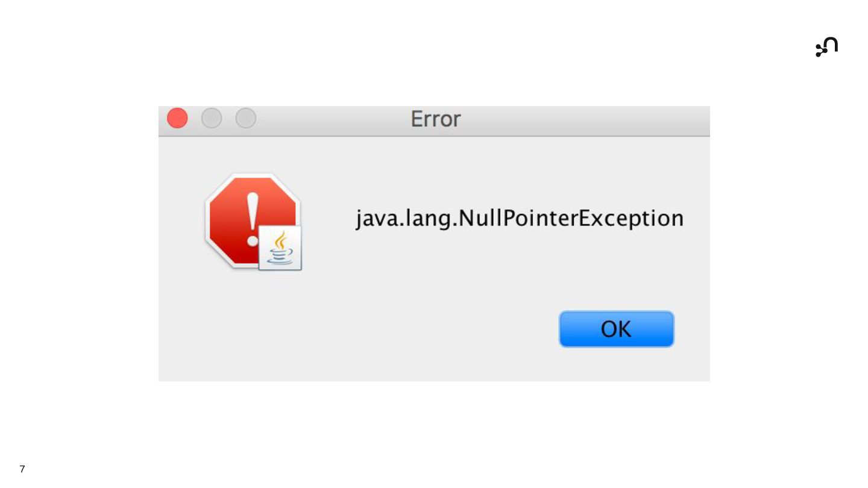Click the Java coffee cup badge

280,248
